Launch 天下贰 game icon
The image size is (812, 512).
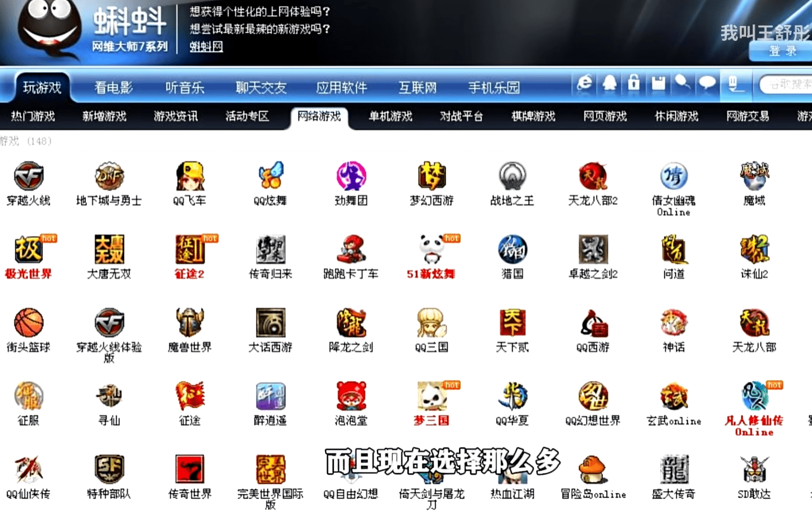[x=512, y=322]
